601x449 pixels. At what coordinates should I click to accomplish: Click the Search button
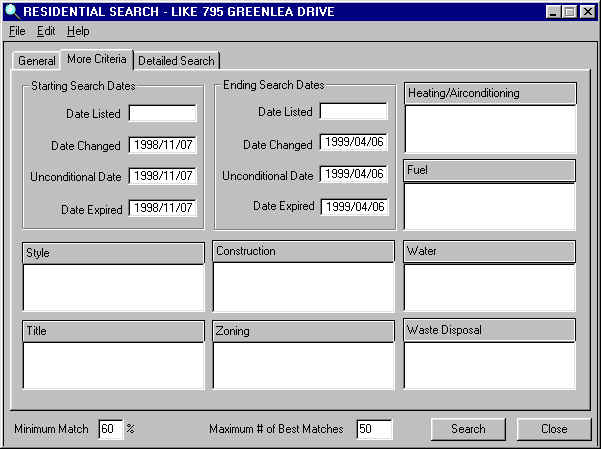tap(468, 429)
